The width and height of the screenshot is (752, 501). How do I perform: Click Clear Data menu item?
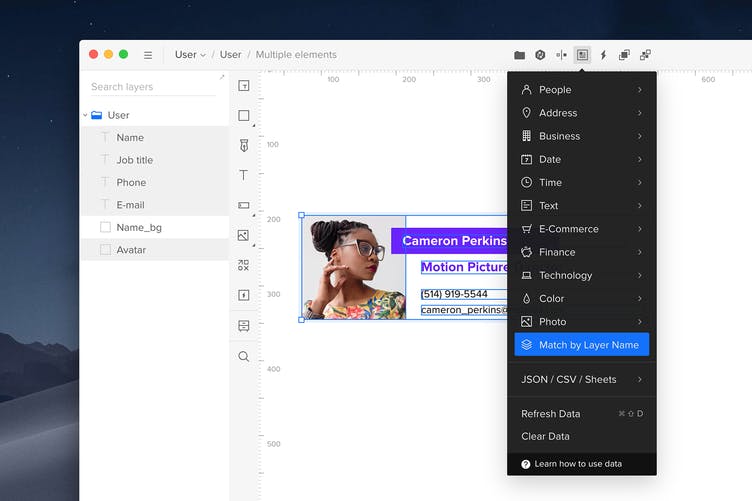point(582,436)
